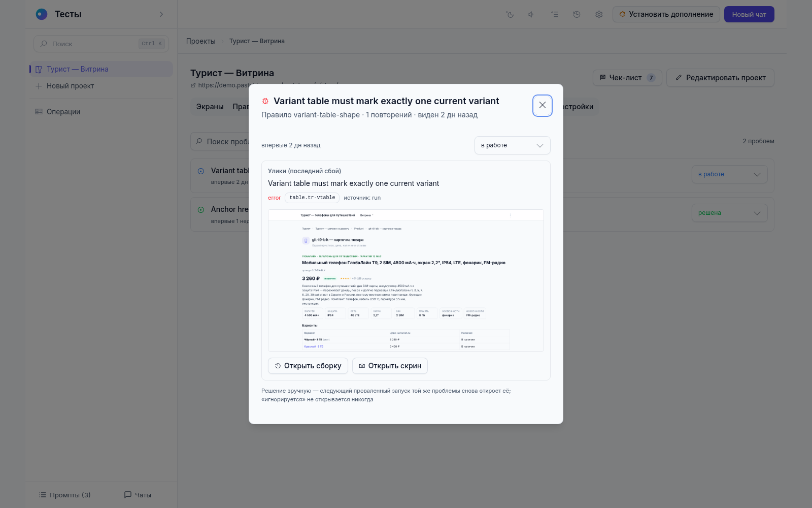Toggle dark mode with the moon icon
The height and width of the screenshot is (508, 812).
pyautogui.click(x=510, y=14)
